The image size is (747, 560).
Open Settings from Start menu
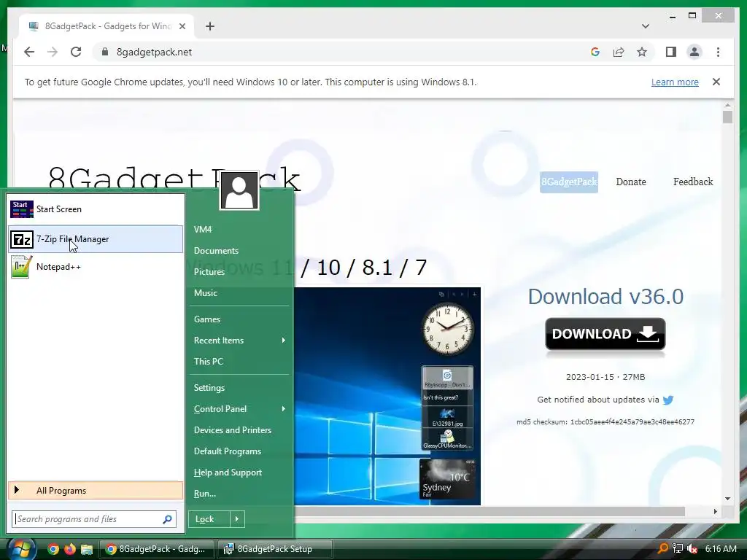[x=209, y=388]
